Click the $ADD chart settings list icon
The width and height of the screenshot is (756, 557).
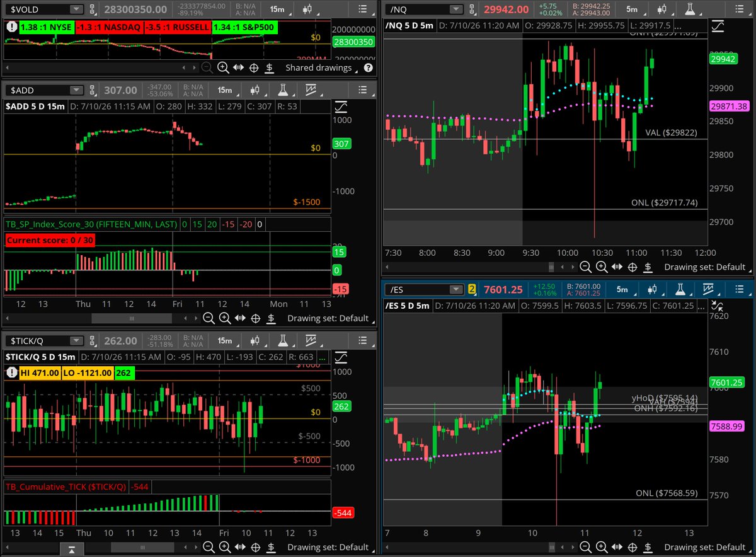361,90
